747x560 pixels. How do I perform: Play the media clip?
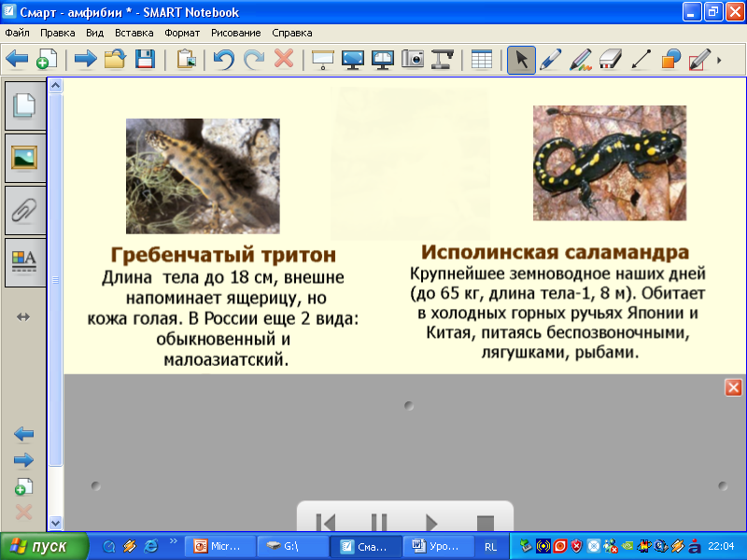pyautogui.click(x=431, y=523)
